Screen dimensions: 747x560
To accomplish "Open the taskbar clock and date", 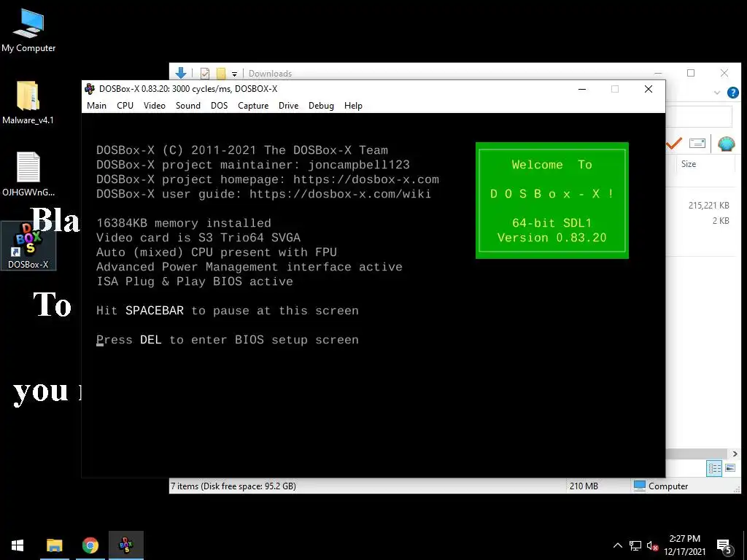I will pyautogui.click(x=684, y=545).
